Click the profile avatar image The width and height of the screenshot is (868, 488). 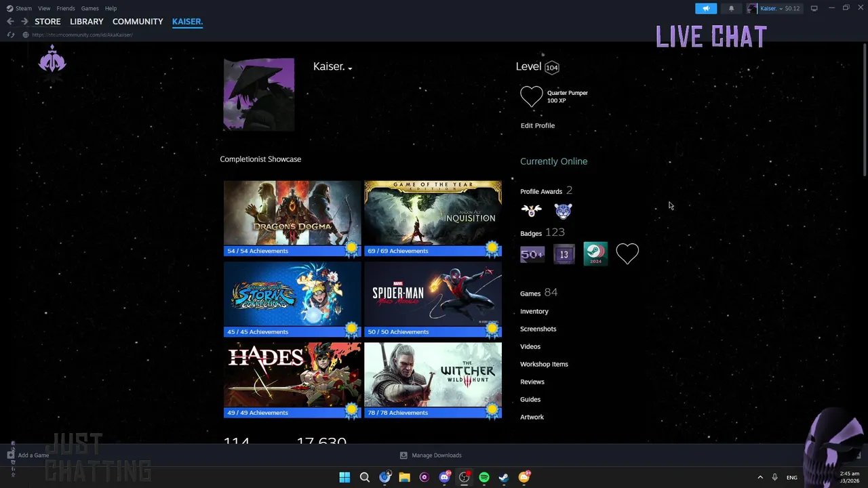[x=259, y=94]
